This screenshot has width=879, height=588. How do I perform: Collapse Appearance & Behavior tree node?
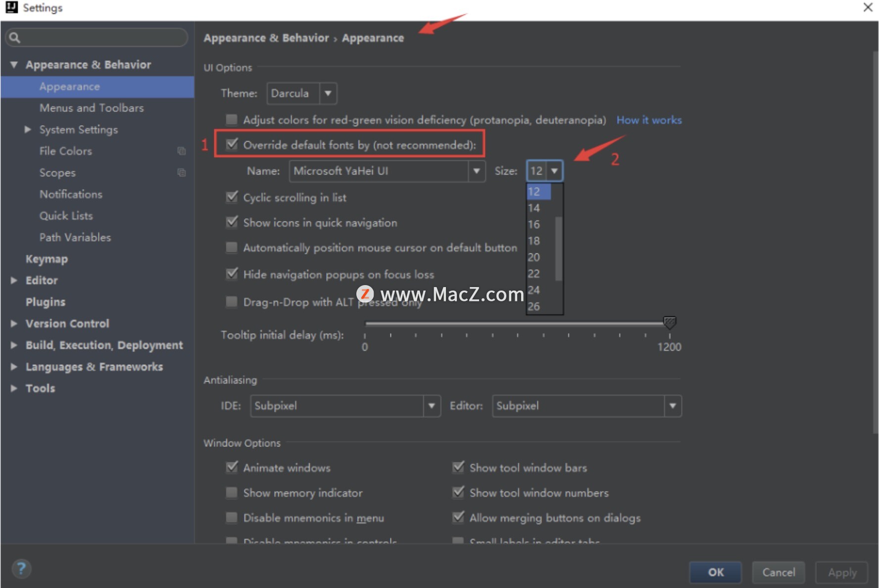click(x=14, y=65)
